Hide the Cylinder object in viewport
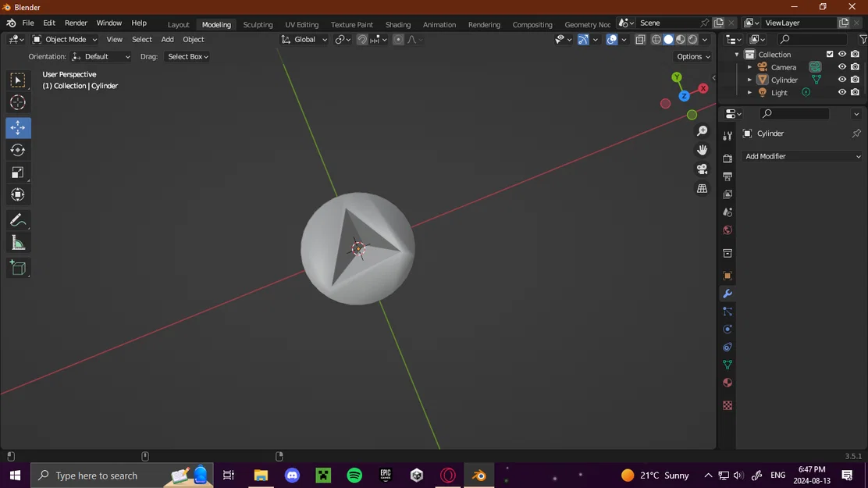 842,80
